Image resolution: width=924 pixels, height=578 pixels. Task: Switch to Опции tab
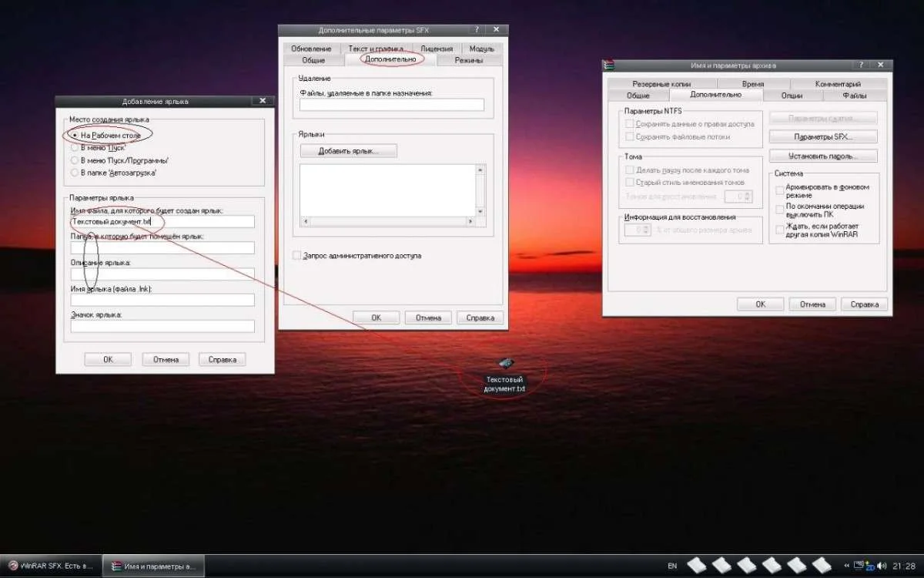(x=792, y=96)
